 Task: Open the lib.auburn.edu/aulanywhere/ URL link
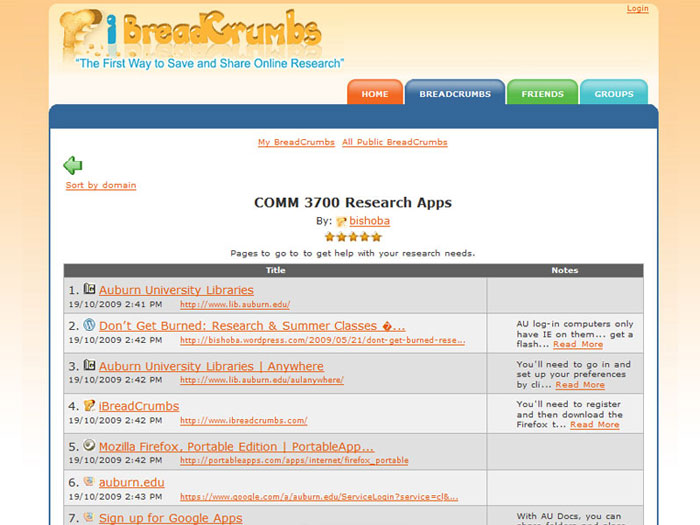coord(262,380)
